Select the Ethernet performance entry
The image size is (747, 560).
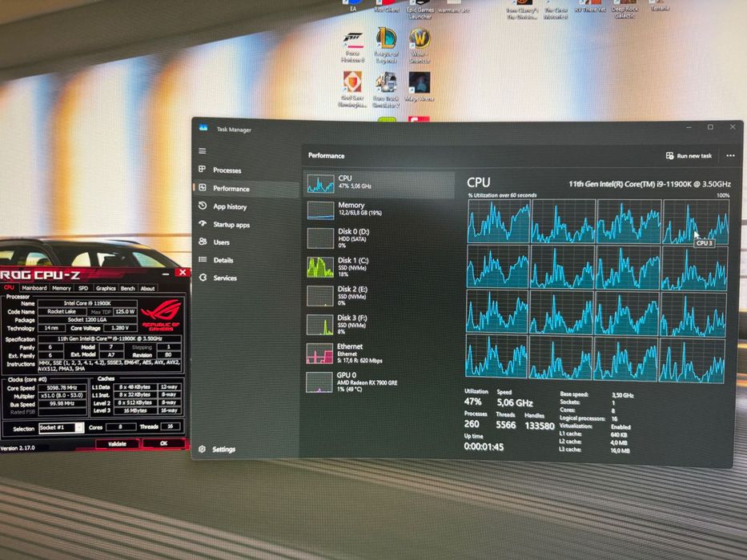point(379,354)
